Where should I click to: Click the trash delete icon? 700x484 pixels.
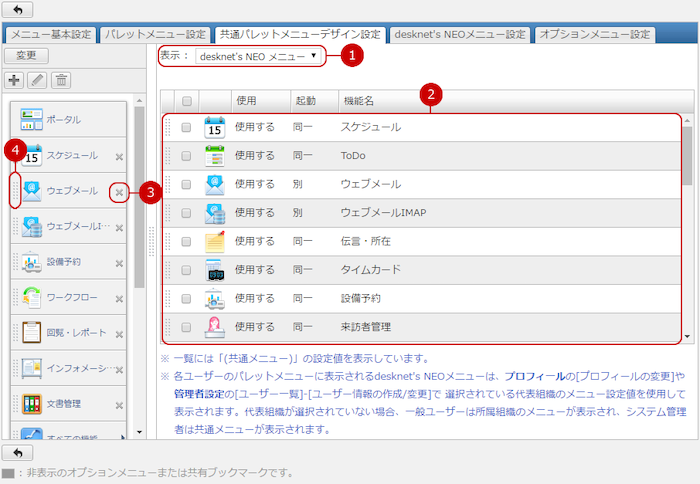click(x=61, y=80)
